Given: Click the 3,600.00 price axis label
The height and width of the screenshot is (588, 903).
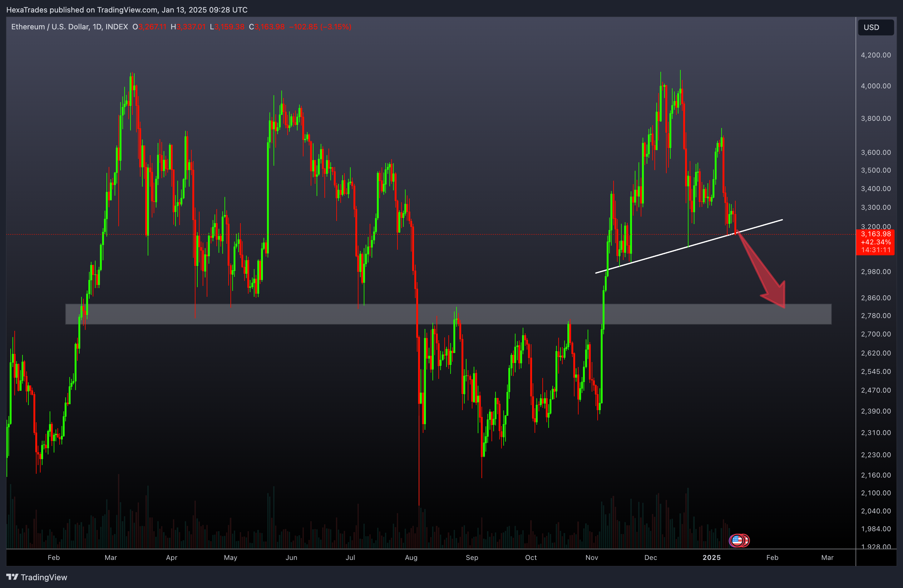Looking at the screenshot, I should point(876,153).
